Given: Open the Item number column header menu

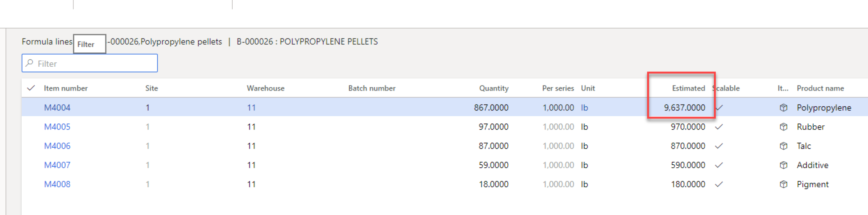Looking at the screenshot, I should point(66,88).
